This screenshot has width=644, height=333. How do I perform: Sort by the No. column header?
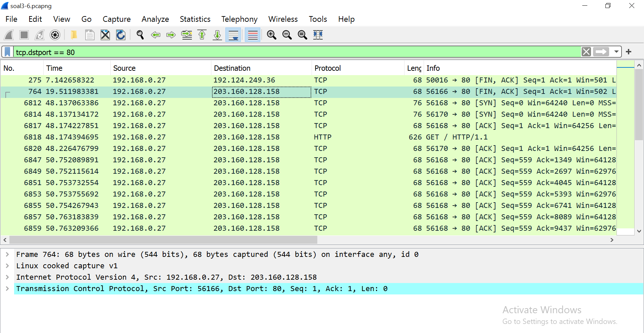point(22,68)
